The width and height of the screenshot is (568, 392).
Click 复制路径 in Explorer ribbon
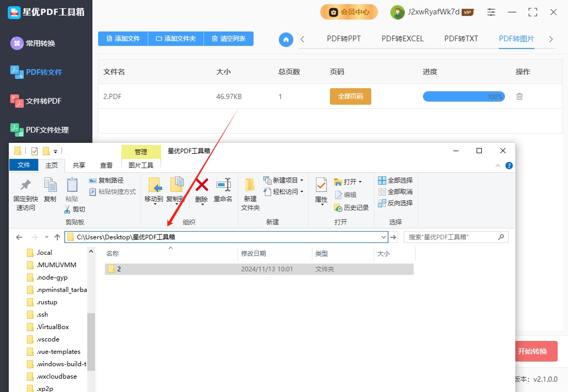pos(106,180)
